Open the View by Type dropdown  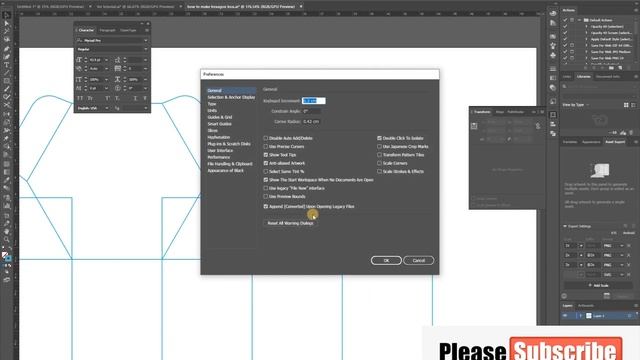[x=576, y=105]
